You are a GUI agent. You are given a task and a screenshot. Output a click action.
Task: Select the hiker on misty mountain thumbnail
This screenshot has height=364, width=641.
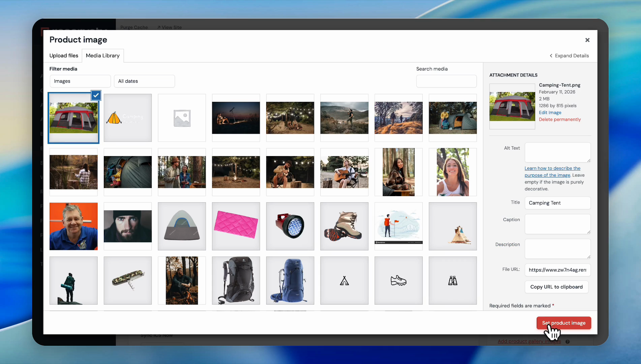(344, 118)
